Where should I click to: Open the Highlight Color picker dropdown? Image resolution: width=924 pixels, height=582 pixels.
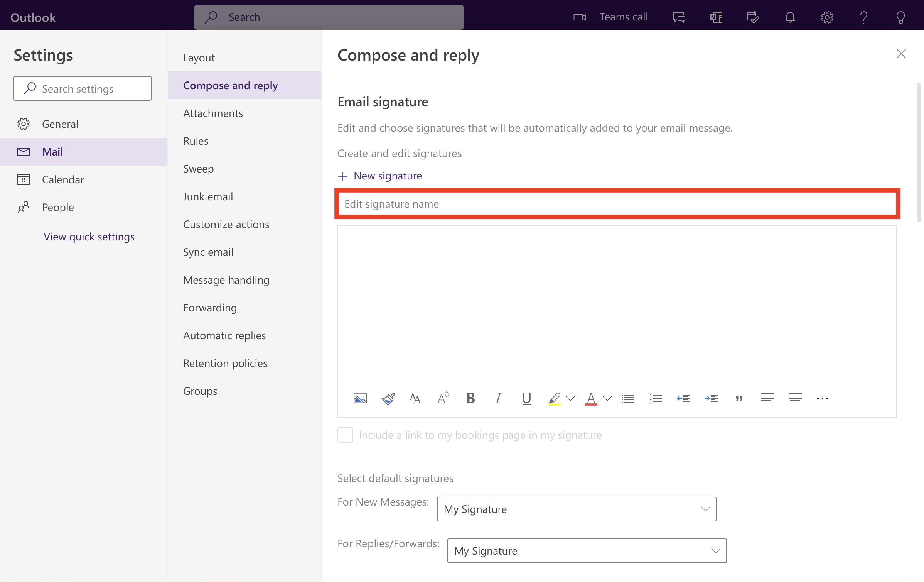tap(570, 398)
